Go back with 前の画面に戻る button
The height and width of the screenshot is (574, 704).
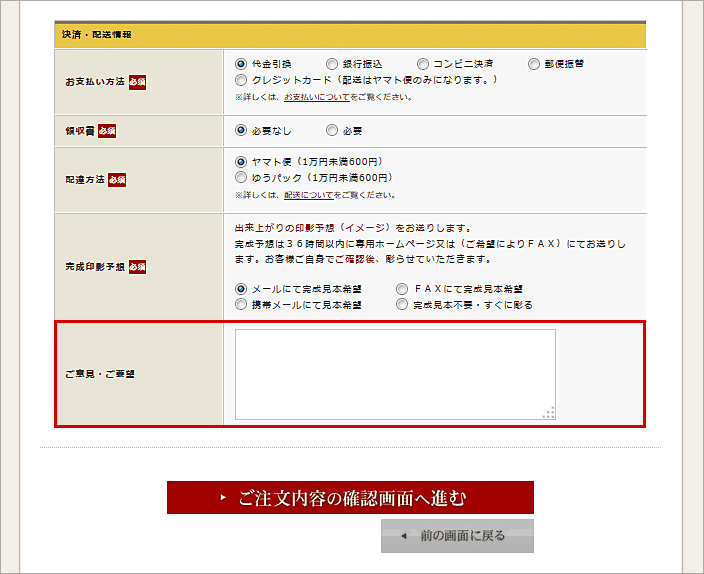pyautogui.click(x=457, y=536)
